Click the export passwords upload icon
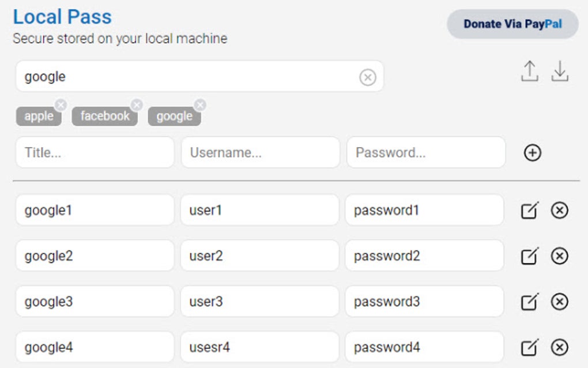The width and height of the screenshot is (588, 368). click(x=529, y=72)
